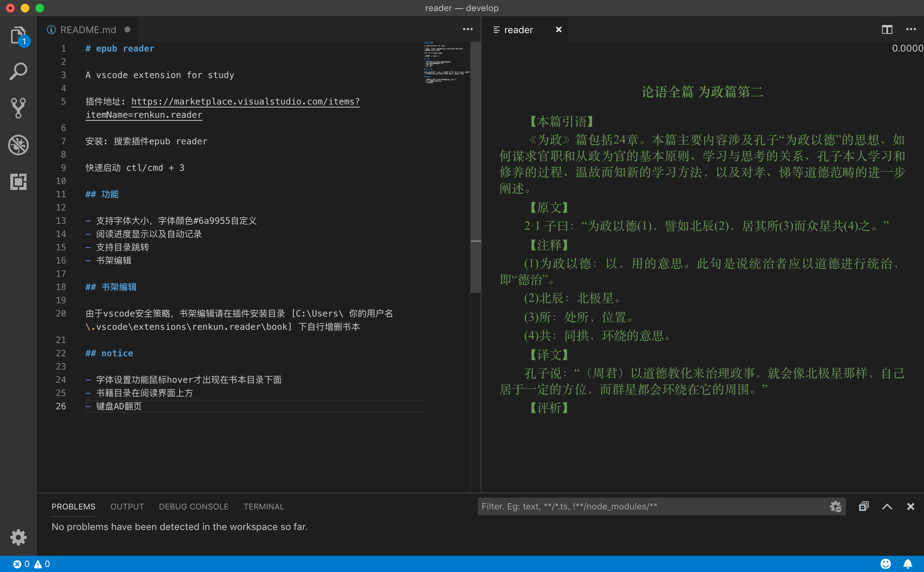Click the '## 功能' heading on line 11
Image resolution: width=924 pixels, height=572 pixels.
(x=102, y=194)
